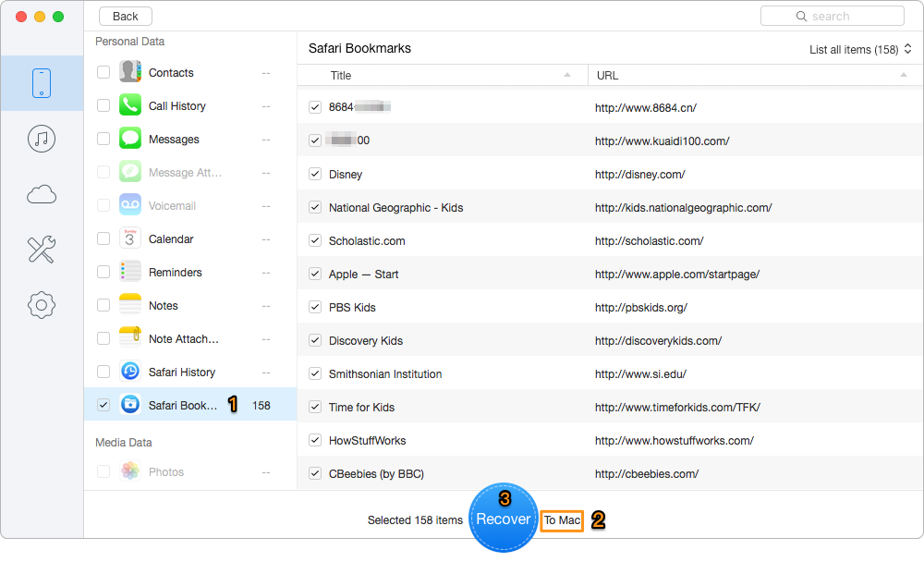
Task: Click the Title column header
Action: coord(341,76)
